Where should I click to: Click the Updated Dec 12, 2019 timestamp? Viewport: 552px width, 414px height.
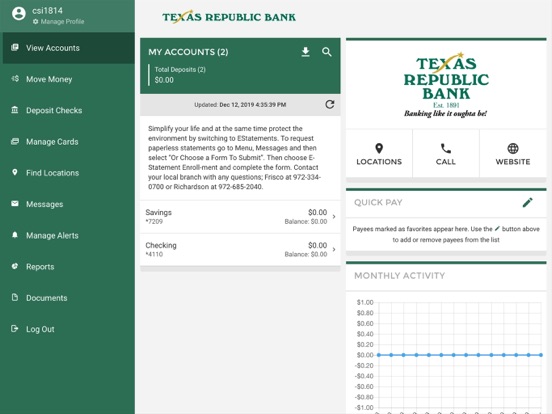pyautogui.click(x=240, y=105)
